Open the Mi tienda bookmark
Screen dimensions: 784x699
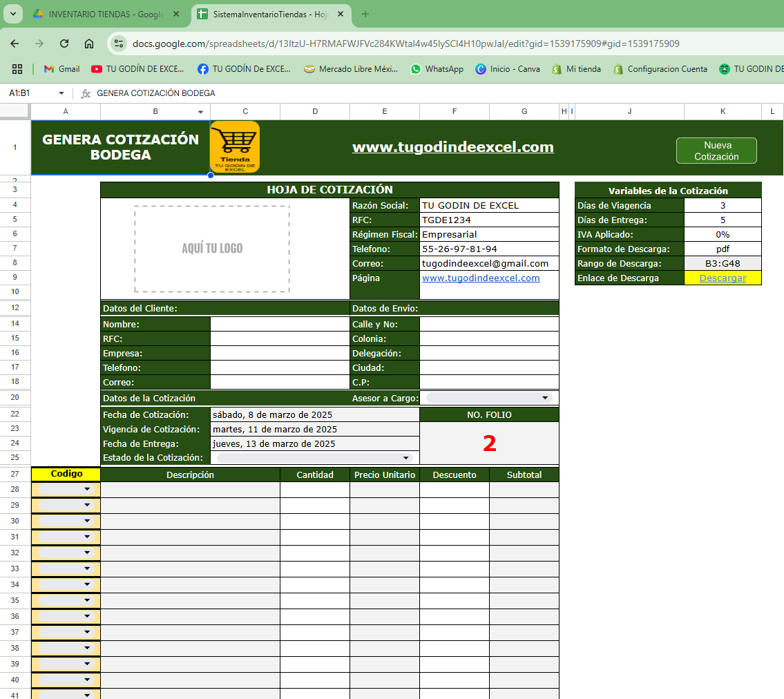pos(577,69)
